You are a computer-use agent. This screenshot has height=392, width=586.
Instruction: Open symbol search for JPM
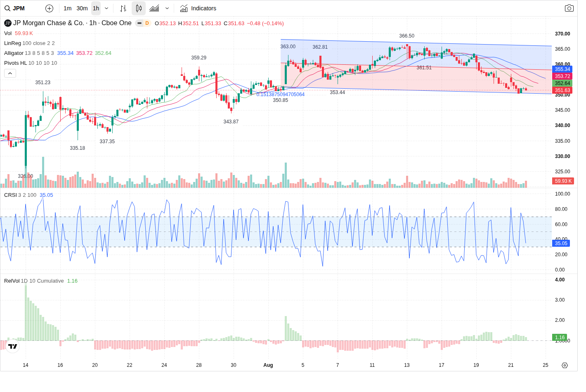tap(15, 8)
